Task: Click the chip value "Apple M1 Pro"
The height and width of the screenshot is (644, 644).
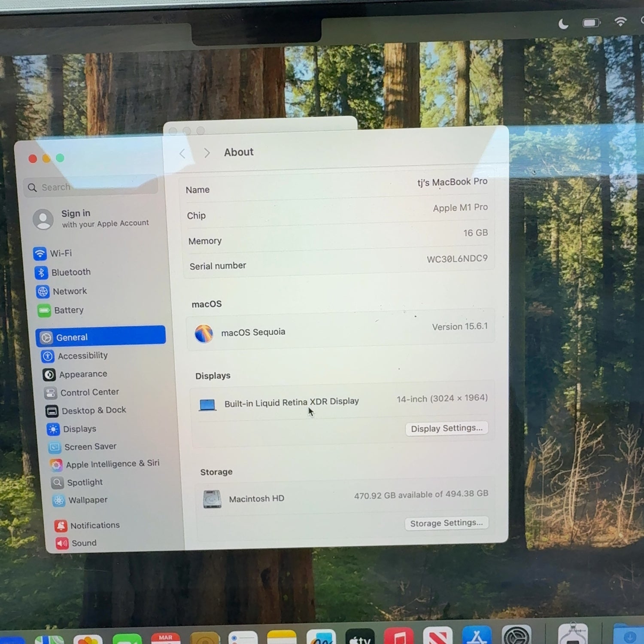Action: click(460, 208)
